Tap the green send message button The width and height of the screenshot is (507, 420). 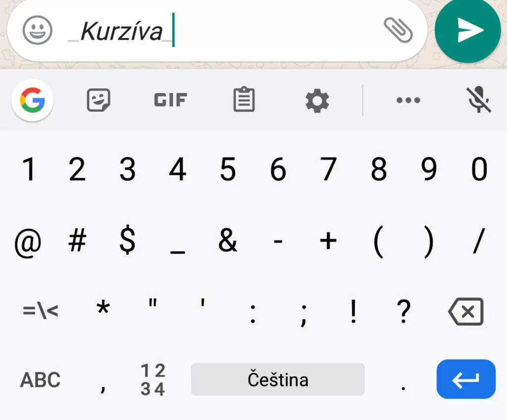467,30
